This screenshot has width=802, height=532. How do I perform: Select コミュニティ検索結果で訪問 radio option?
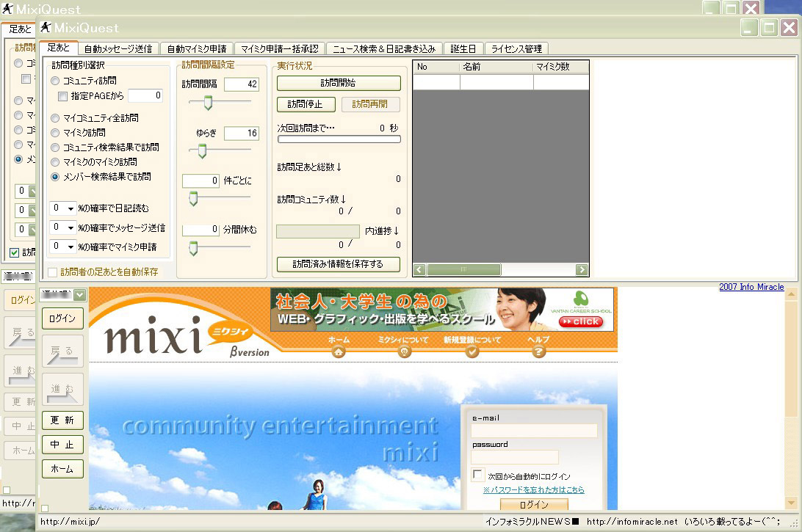55,147
